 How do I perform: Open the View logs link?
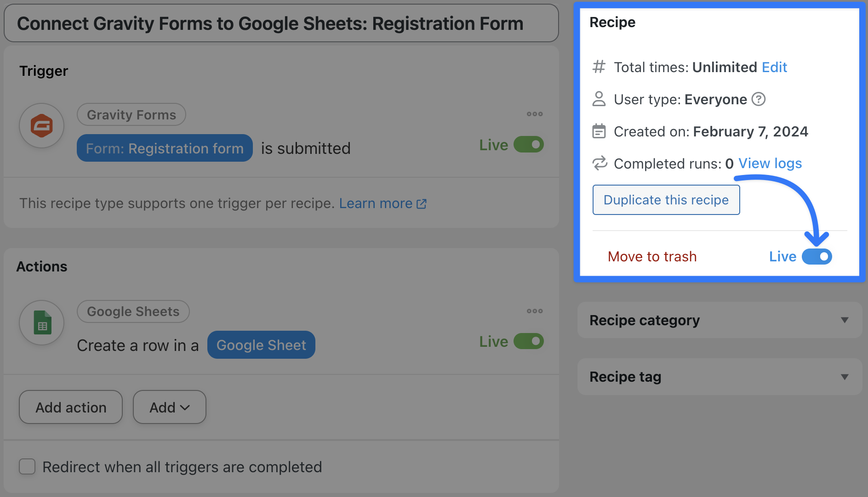point(770,163)
